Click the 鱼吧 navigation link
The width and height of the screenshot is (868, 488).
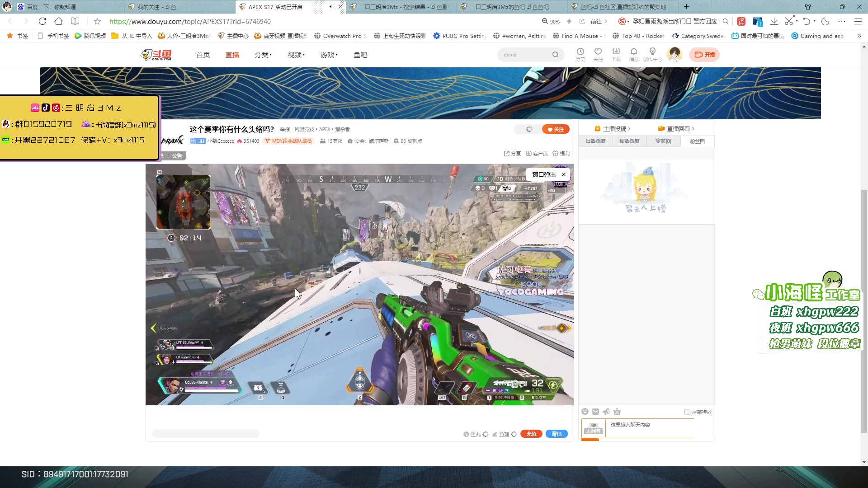click(360, 55)
